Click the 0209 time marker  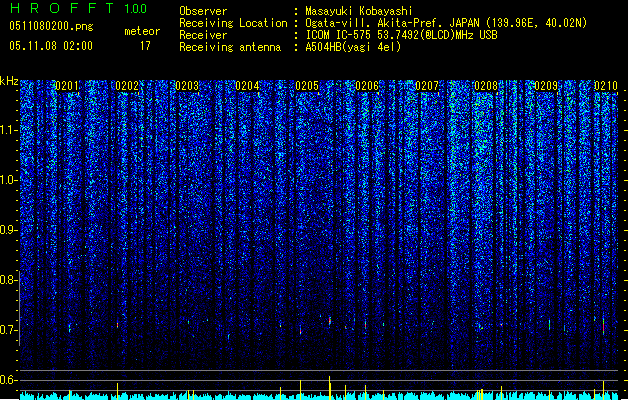pyautogui.click(x=546, y=86)
